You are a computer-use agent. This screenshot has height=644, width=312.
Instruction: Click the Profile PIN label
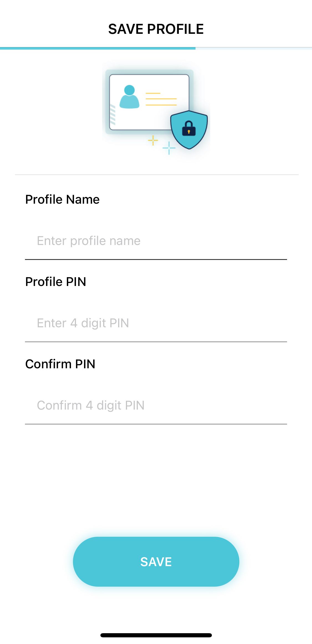point(56,282)
